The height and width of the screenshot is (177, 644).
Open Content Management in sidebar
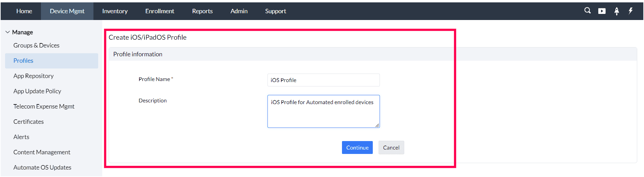pos(42,152)
